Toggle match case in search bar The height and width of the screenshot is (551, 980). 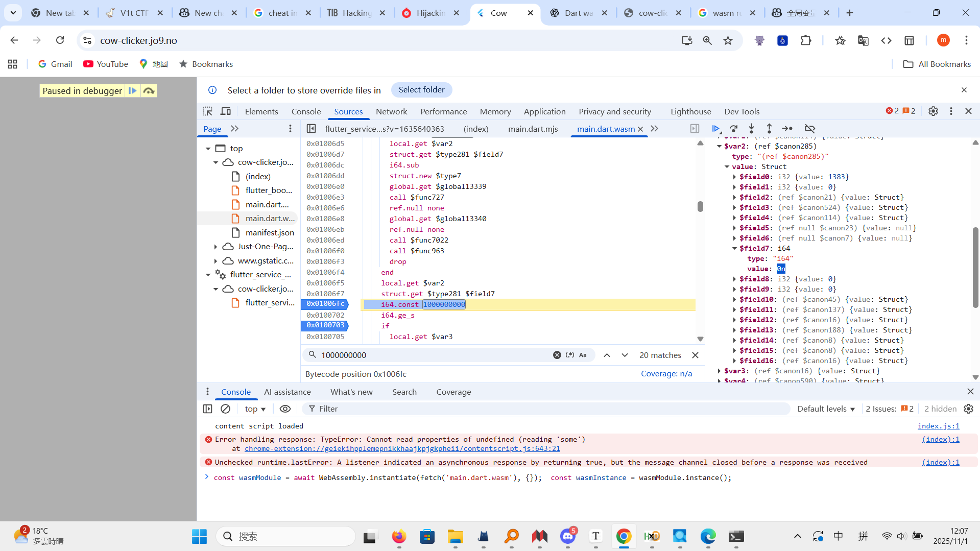pyautogui.click(x=583, y=355)
